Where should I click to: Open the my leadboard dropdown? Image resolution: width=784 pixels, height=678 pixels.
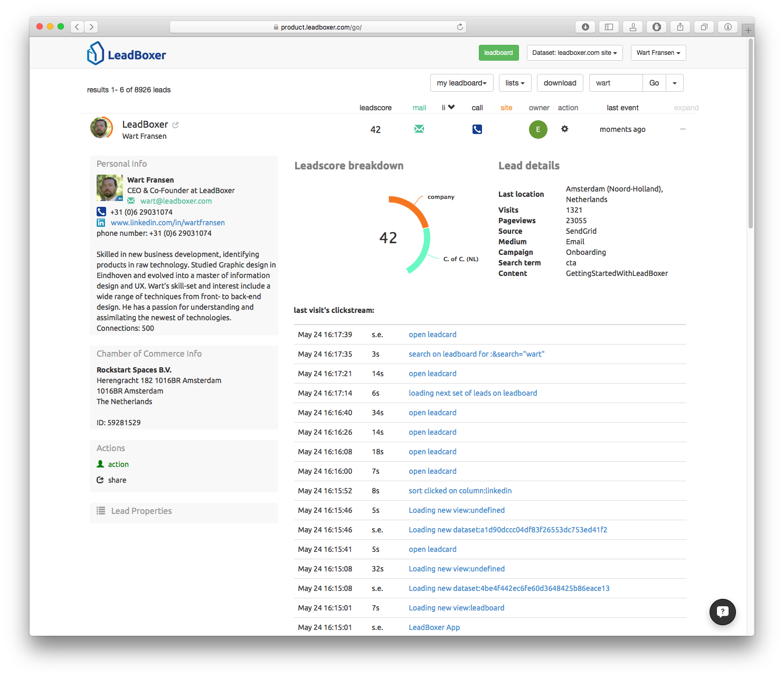(x=461, y=83)
